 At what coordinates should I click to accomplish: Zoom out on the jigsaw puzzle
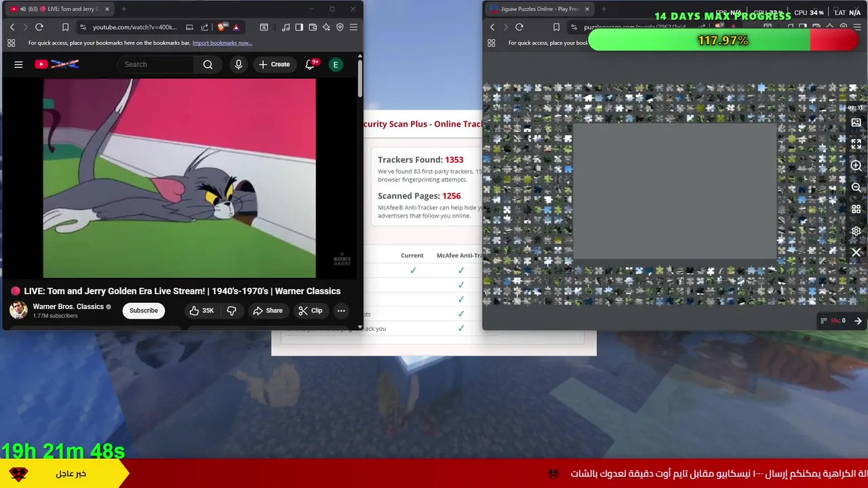pyautogui.click(x=856, y=188)
